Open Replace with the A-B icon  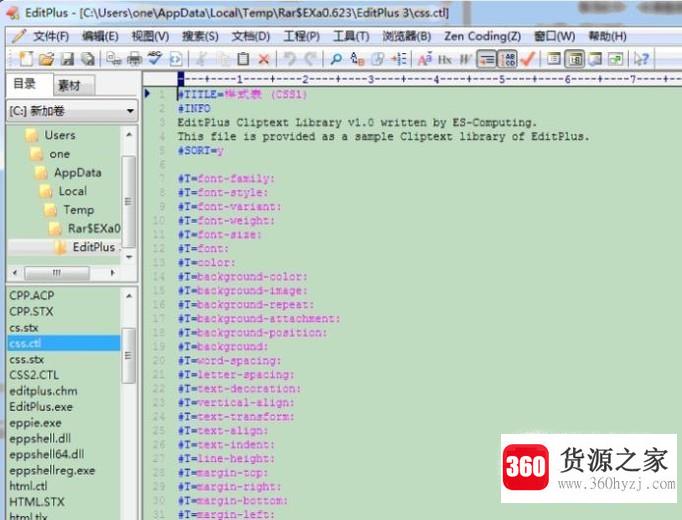357,59
